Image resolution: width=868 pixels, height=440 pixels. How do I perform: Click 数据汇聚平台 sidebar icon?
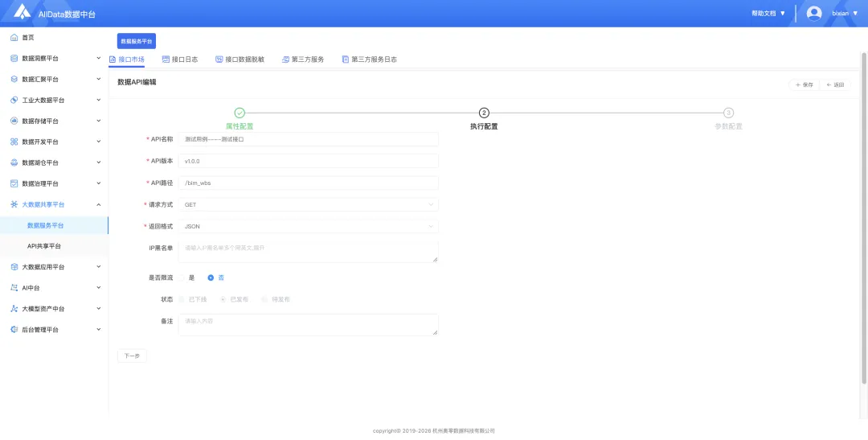[x=14, y=80]
